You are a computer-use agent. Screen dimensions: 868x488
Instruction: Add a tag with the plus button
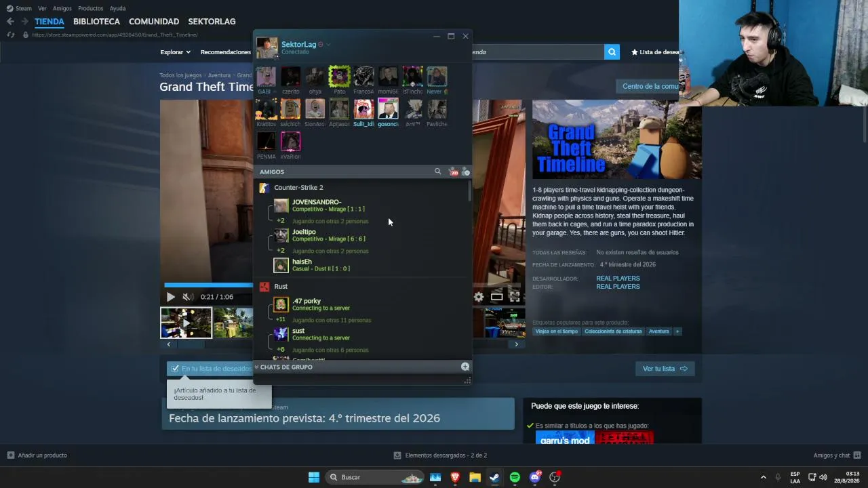(x=677, y=331)
